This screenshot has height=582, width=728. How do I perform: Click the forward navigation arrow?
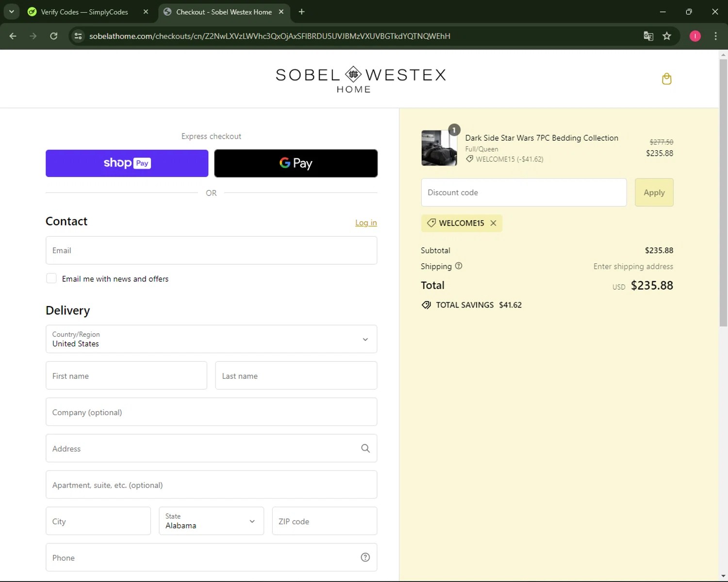(33, 36)
